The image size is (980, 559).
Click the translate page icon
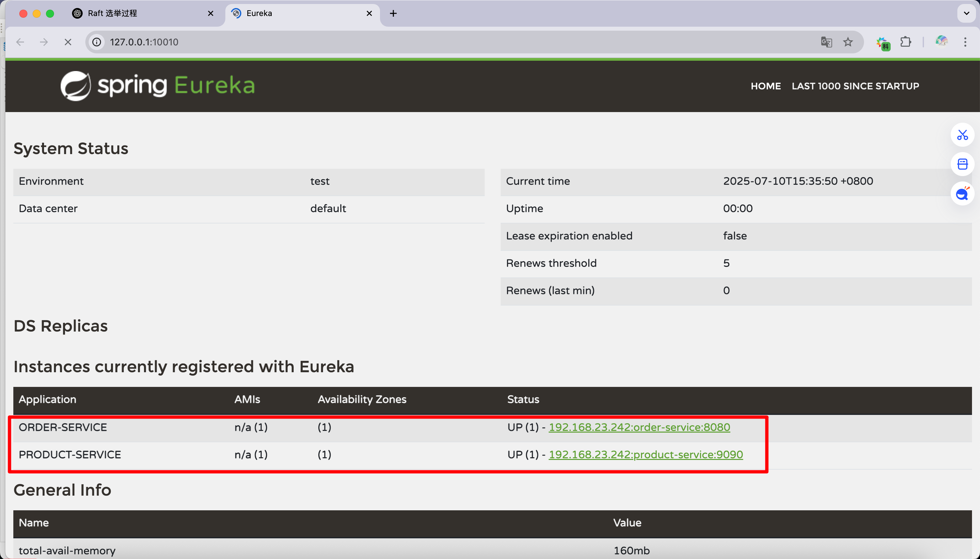click(826, 42)
